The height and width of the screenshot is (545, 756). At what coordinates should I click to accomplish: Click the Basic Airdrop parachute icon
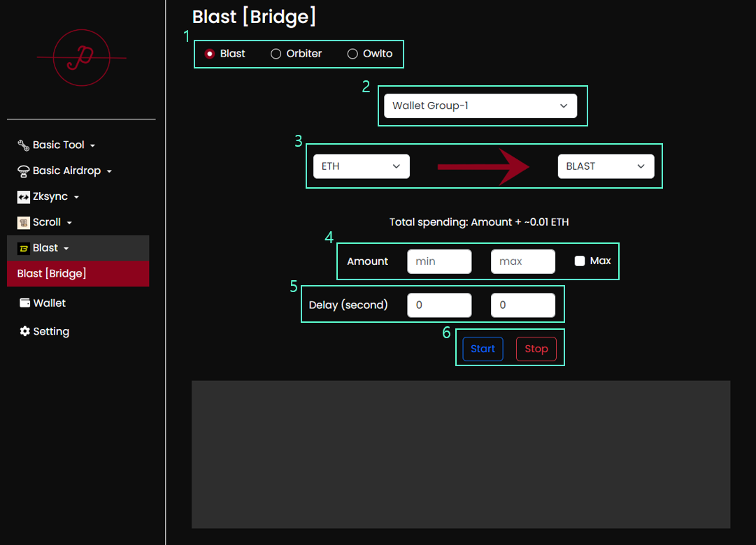click(23, 171)
